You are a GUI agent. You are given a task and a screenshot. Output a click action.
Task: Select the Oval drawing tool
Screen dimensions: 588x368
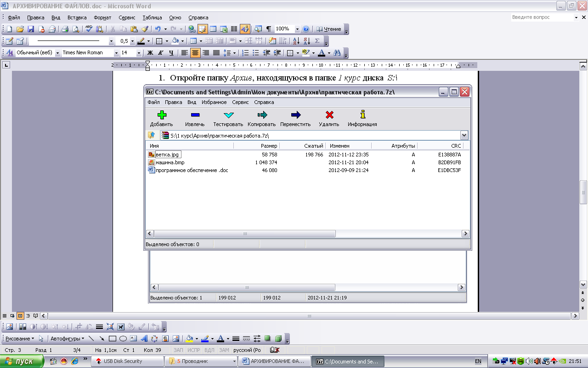pyautogui.click(x=123, y=339)
